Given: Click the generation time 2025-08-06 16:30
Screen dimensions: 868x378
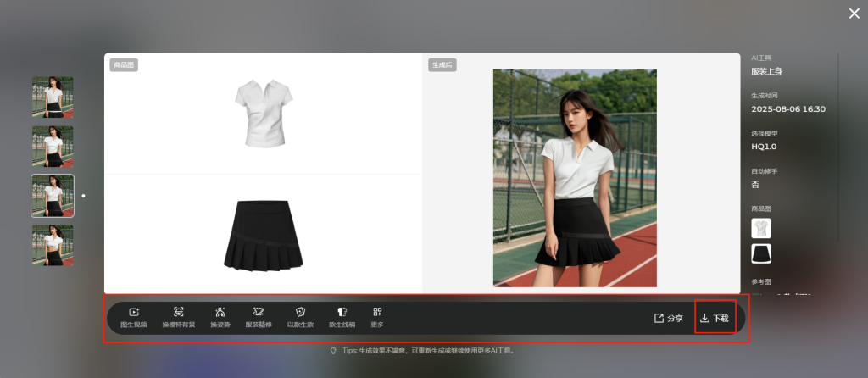Looking at the screenshot, I should 788,109.
